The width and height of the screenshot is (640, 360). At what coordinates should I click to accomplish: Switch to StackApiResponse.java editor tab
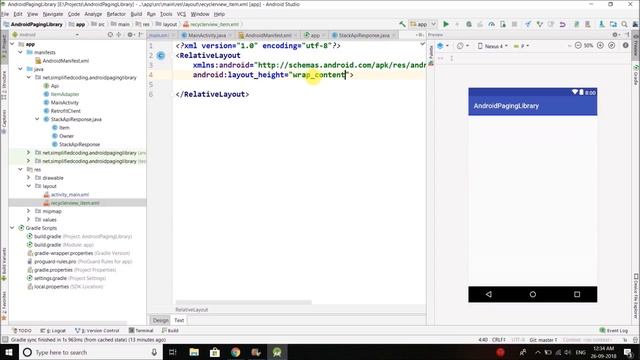click(363, 35)
